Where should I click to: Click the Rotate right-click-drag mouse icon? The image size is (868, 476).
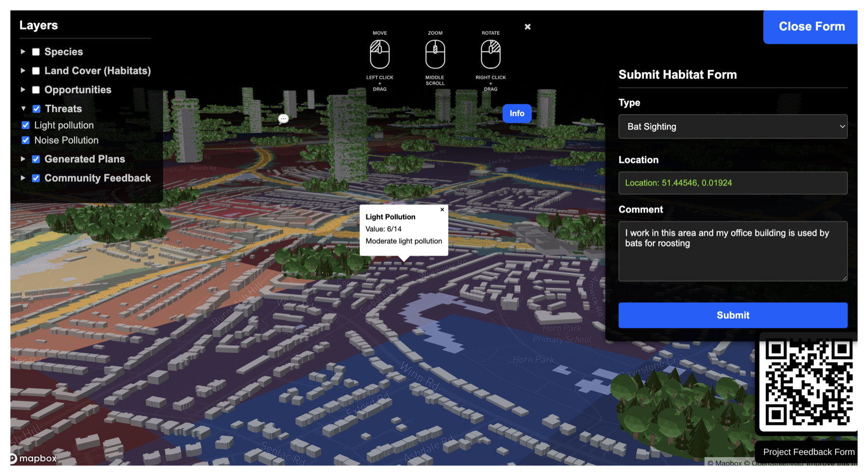[x=490, y=54]
